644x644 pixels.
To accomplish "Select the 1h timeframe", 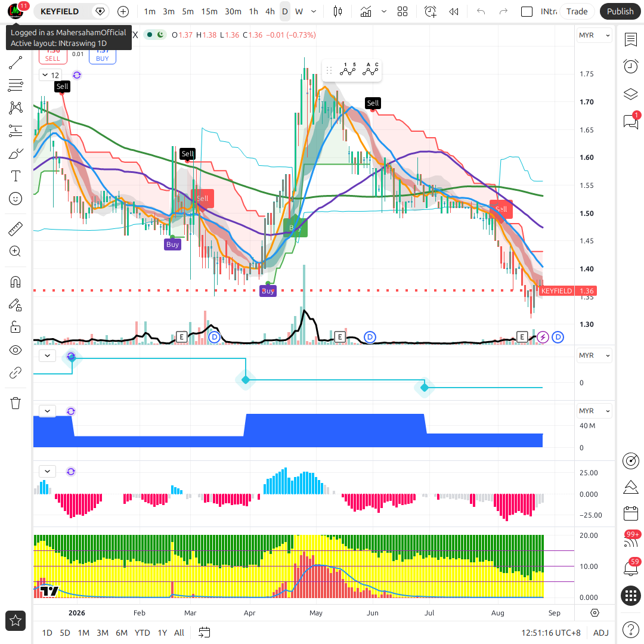I will coord(253,11).
